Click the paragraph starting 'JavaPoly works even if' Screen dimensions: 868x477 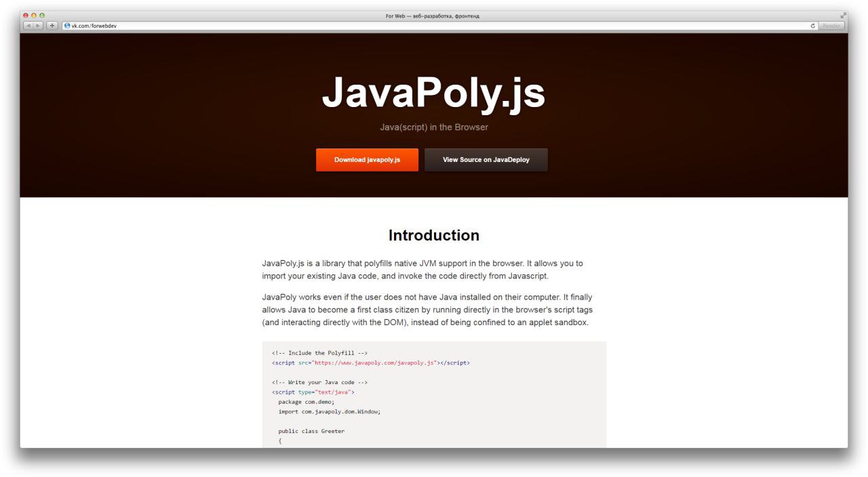point(427,310)
